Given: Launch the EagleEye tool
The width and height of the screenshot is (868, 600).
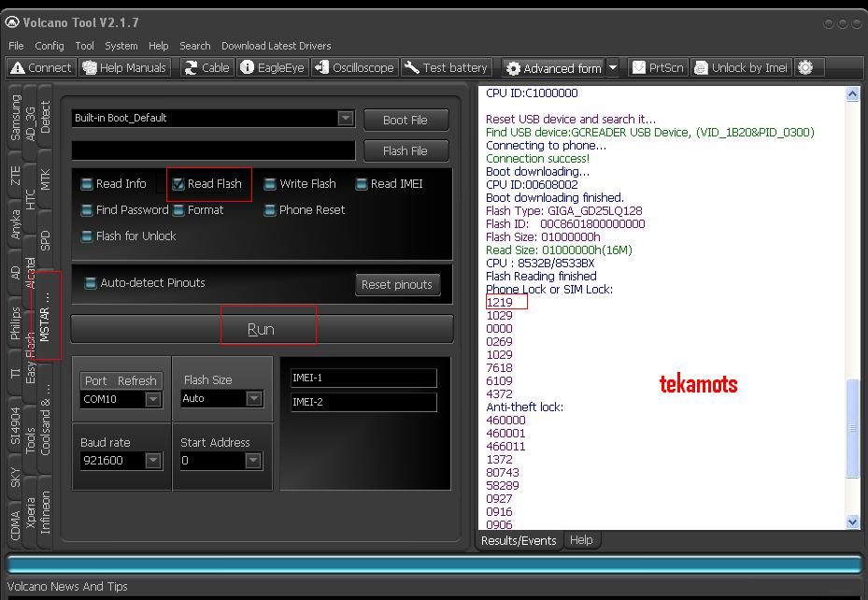Looking at the screenshot, I should pos(272,67).
